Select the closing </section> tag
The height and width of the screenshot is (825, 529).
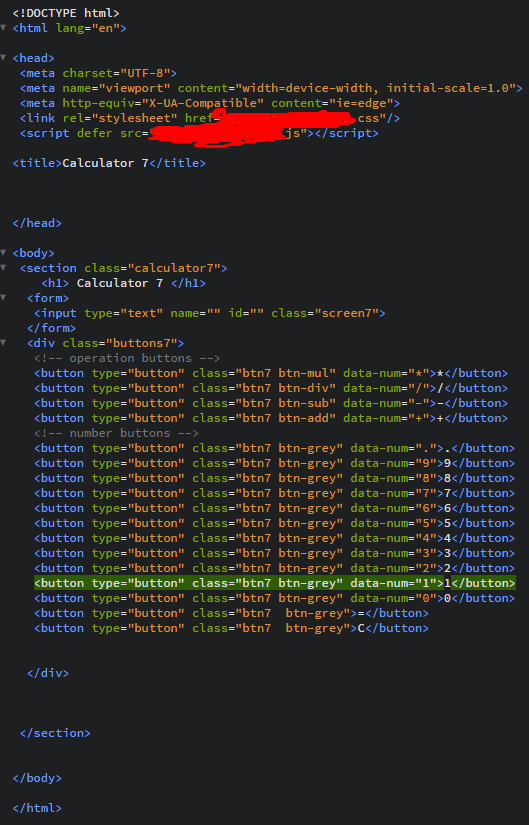pos(55,733)
